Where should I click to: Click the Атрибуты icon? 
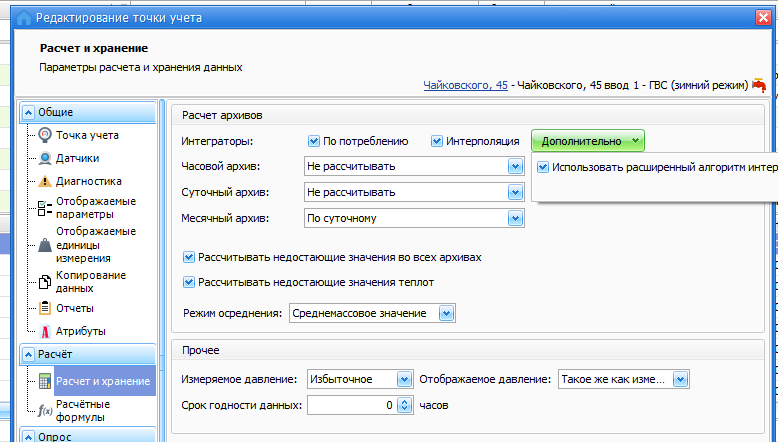[45, 331]
